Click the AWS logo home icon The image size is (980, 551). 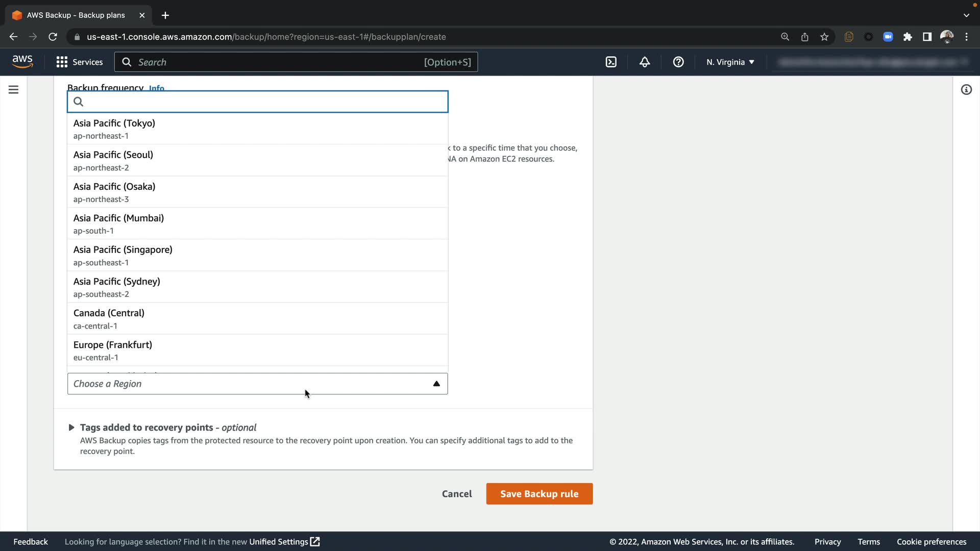click(x=22, y=62)
